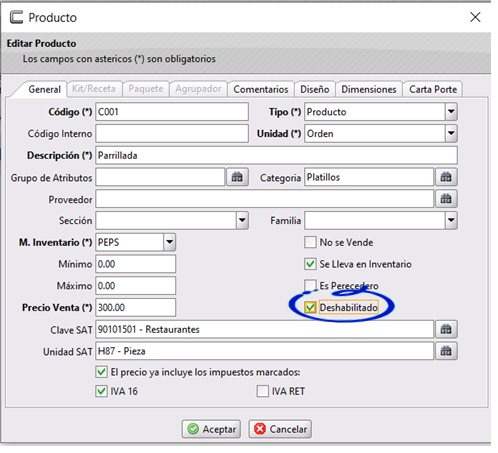This screenshot has height=453, width=498.
Task: Click the Producto window logo icon
Action: click(16, 17)
